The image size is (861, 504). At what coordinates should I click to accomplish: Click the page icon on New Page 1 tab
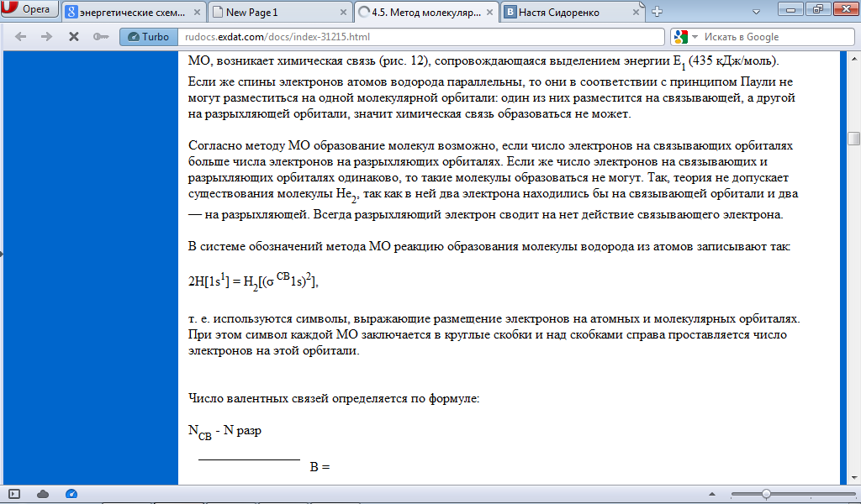[218, 12]
